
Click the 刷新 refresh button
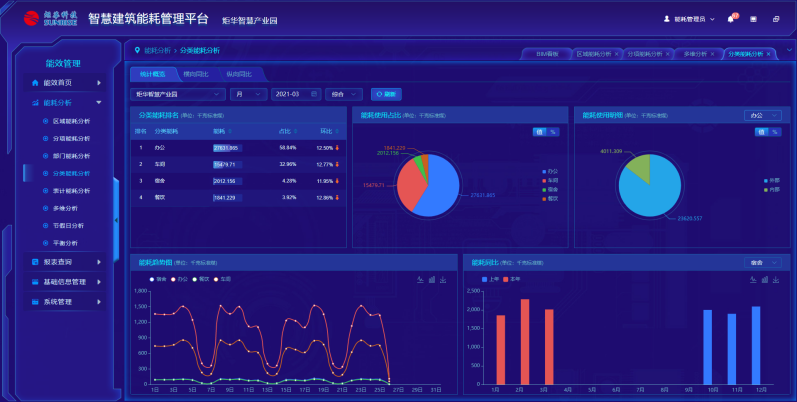click(385, 94)
